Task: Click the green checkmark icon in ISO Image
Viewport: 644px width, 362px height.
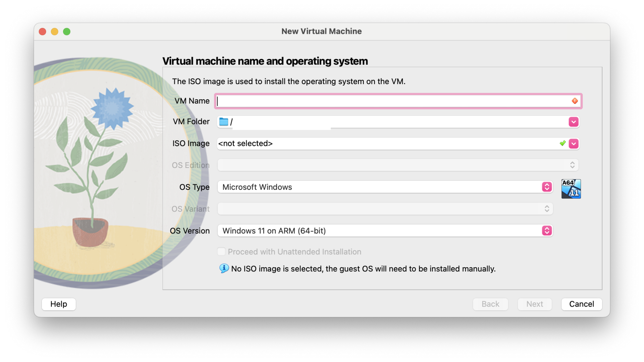Action: tap(563, 143)
